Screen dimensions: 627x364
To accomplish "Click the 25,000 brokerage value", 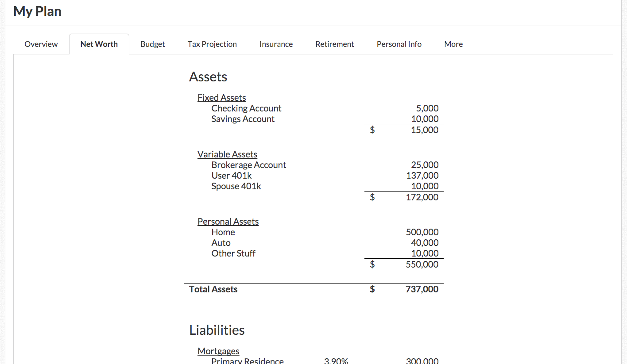I will tap(425, 165).
